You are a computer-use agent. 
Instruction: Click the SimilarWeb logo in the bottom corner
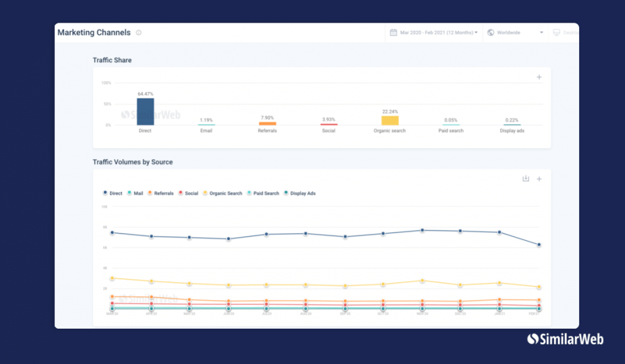pyautogui.click(x=565, y=338)
